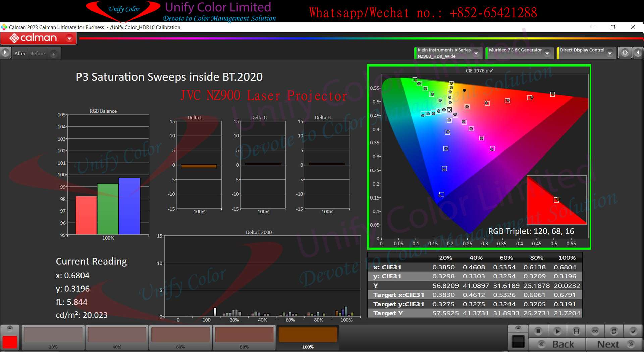This screenshot has height=352, width=644.
Task: Click the RGB Triplet: 120, 68, 16 label
Action: [x=531, y=231]
